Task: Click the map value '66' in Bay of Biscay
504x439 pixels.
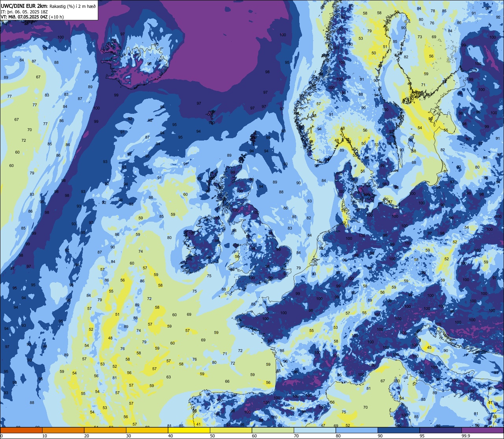Action: point(227,381)
